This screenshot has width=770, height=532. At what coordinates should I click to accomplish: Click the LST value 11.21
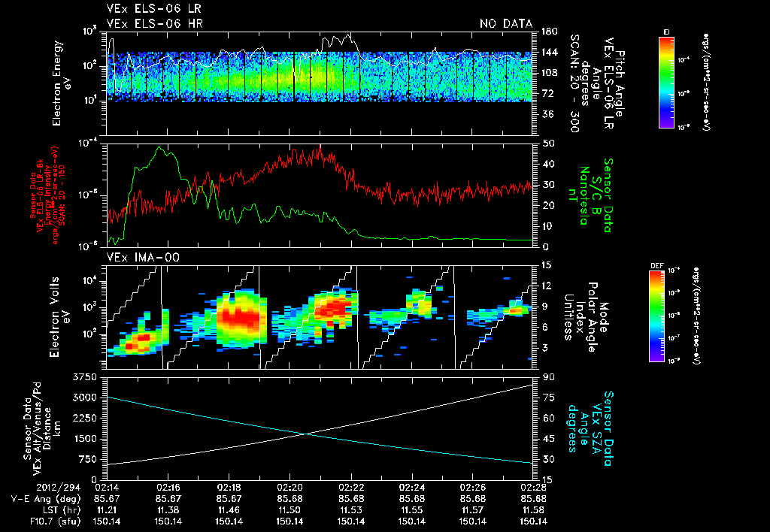pyautogui.click(x=107, y=510)
